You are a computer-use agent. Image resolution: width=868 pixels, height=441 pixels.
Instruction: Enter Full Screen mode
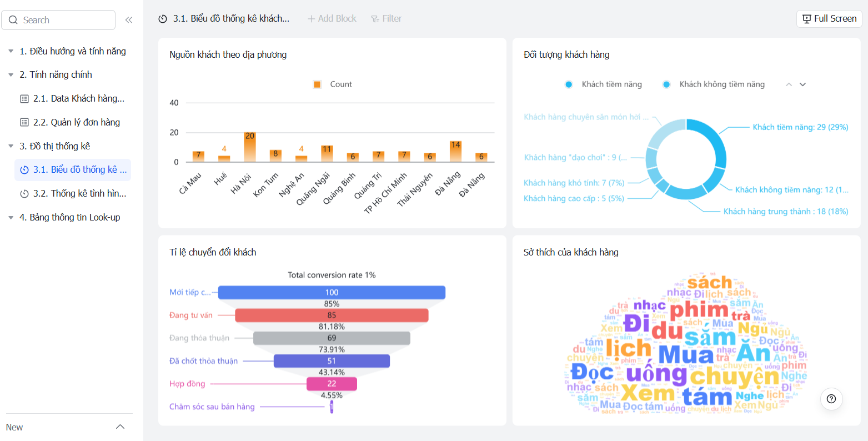point(830,19)
